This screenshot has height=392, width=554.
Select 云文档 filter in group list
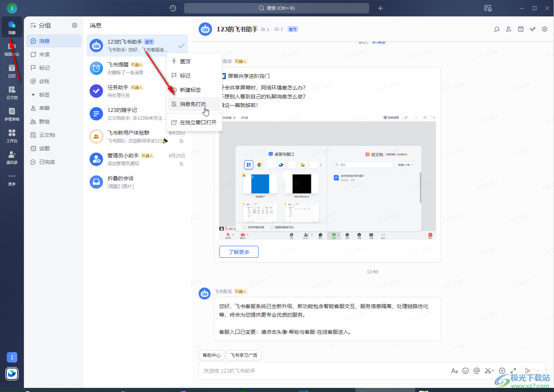click(x=54, y=135)
